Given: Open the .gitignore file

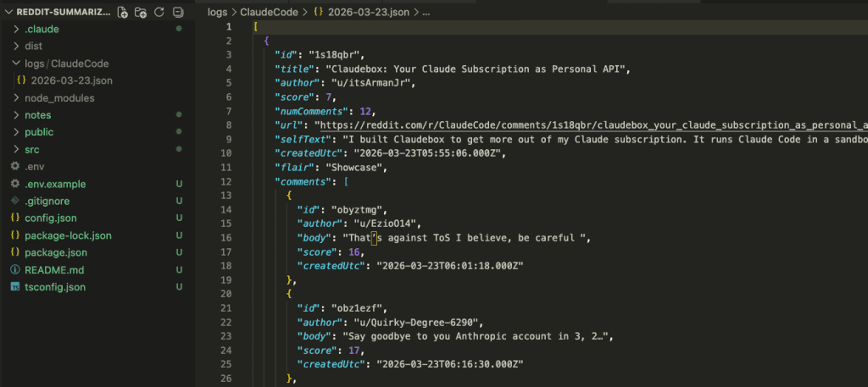Looking at the screenshot, I should (47, 202).
